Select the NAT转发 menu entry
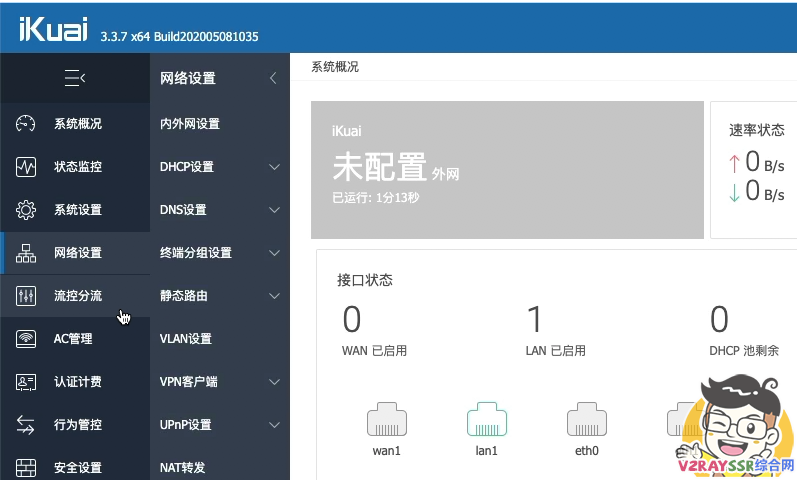The image size is (797, 480). point(183,467)
